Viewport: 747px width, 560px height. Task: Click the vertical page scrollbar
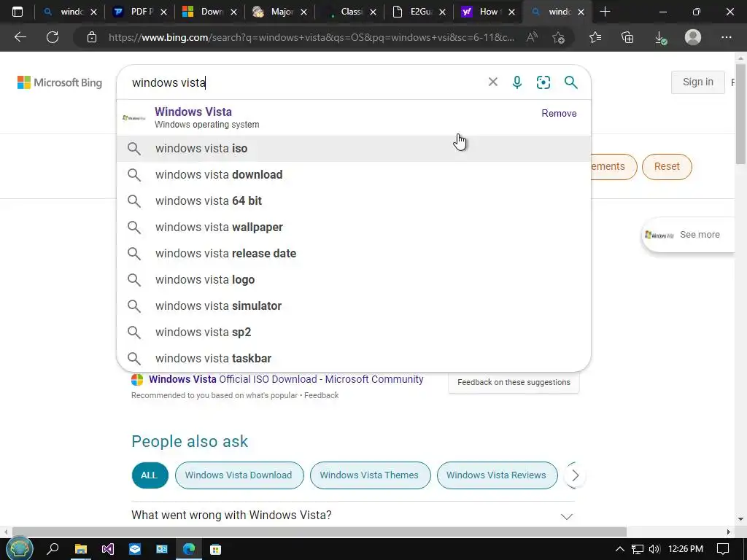click(x=741, y=116)
